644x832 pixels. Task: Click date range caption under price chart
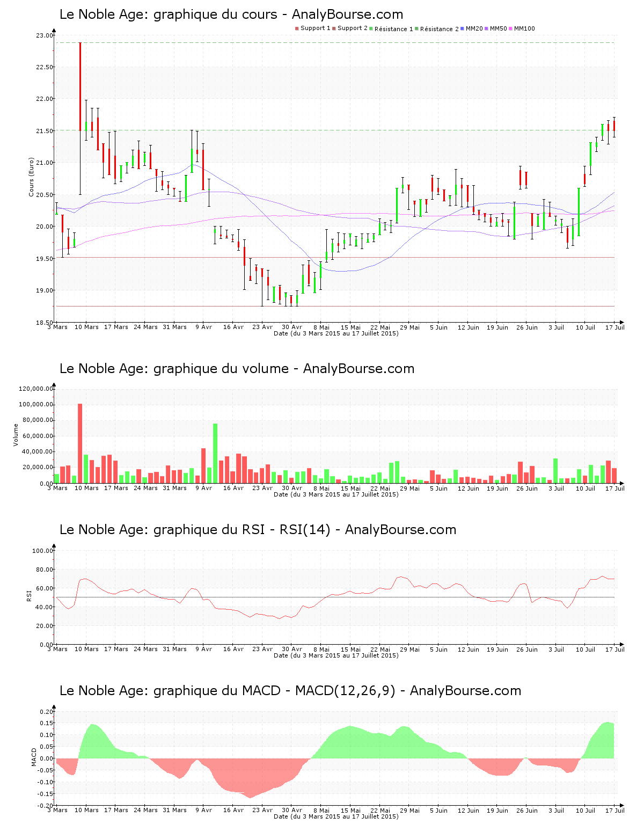click(x=336, y=333)
